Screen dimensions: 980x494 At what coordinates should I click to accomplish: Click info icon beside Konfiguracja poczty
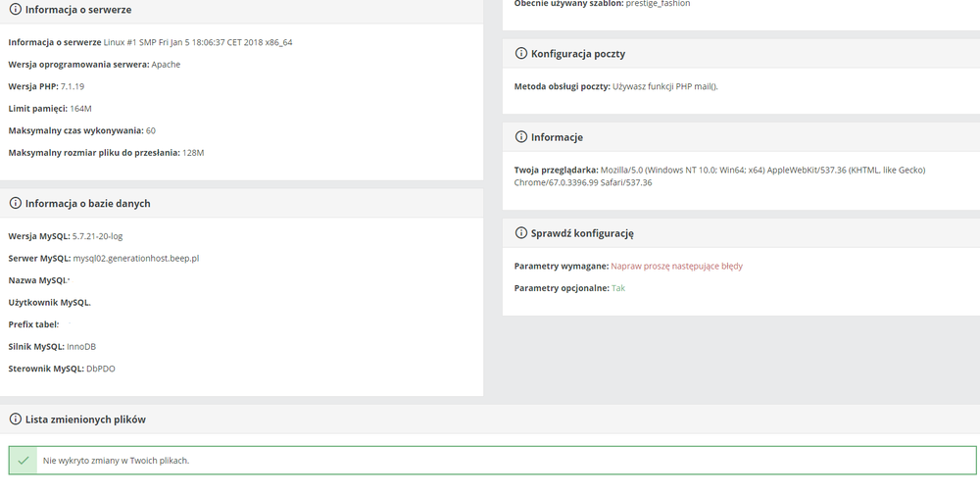(520, 53)
